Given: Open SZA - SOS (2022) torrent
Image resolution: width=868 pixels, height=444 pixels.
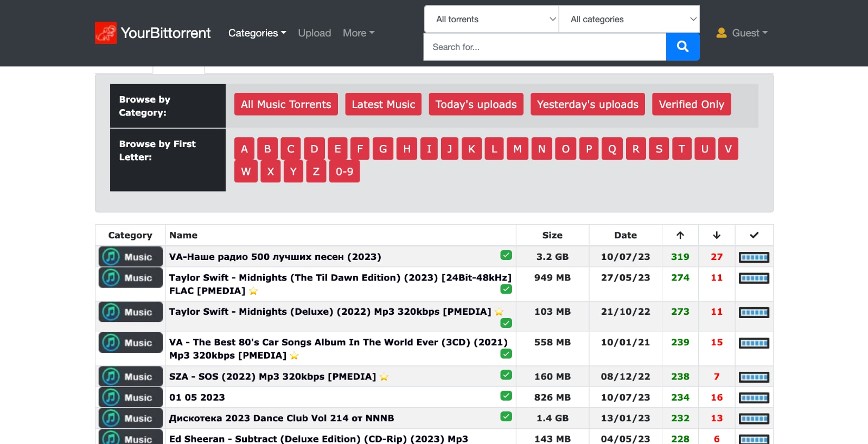Looking at the screenshot, I should pyautogui.click(x=272, y=377).
